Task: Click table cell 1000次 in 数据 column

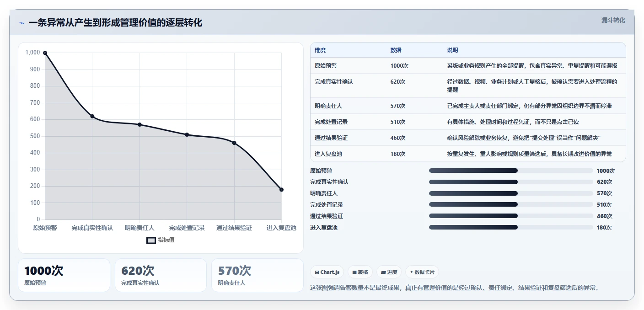Action: [x=399, y=66]
